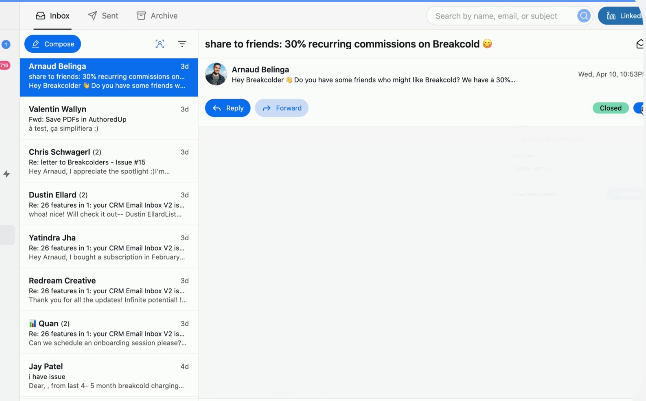Expand the message preview from Arnaud Belinga
646x401 pixels.
click(373, 80)
